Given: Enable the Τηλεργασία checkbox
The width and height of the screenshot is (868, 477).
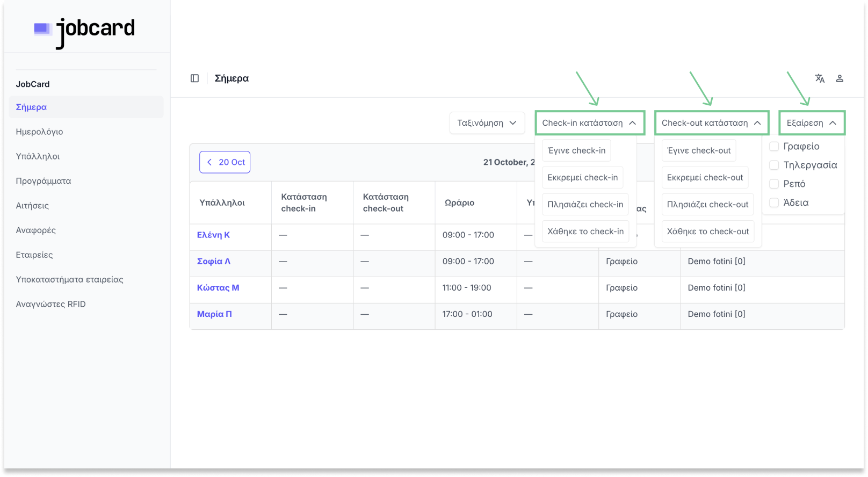Looking at the screenshot, I should click(x=774, y=165).
